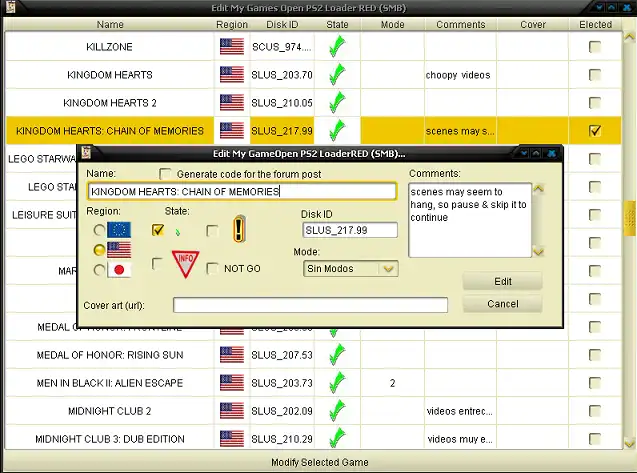Click in the Name text field
The width and height of the screenshot is (637, 473).
coord(242,191)
